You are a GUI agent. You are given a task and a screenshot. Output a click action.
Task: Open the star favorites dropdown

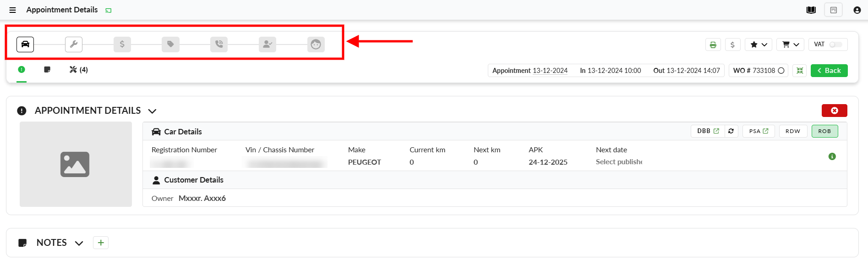pyautogui.click(x=759, y=44)
